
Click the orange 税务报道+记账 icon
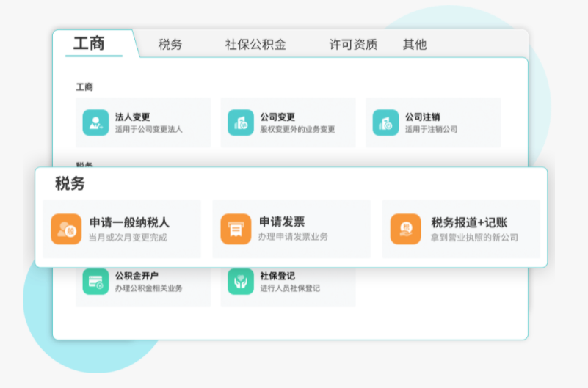(405, 229)
